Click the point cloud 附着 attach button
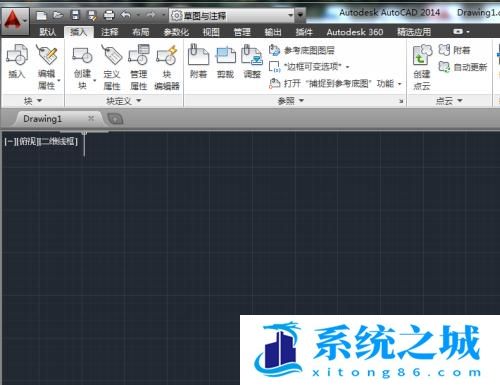The width and height of the screenshot is (500, 385). tap(454, 50)
